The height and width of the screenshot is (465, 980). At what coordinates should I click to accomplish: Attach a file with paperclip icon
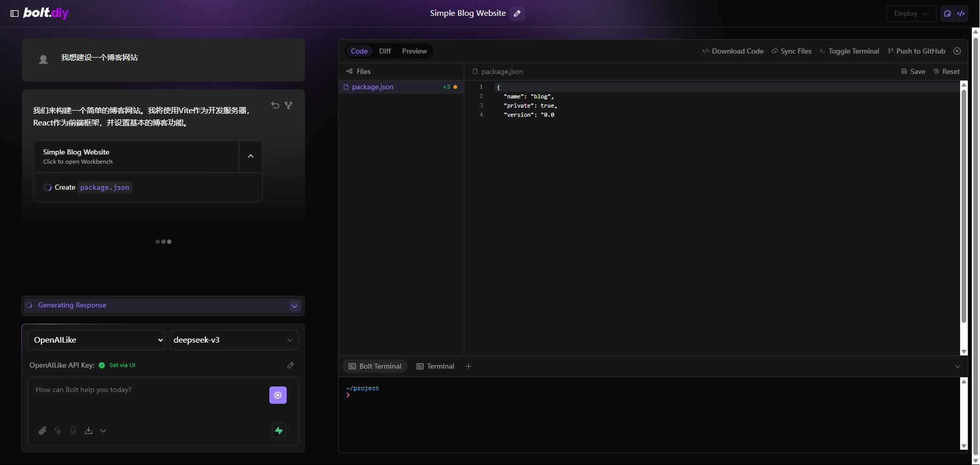pos(42,431)
